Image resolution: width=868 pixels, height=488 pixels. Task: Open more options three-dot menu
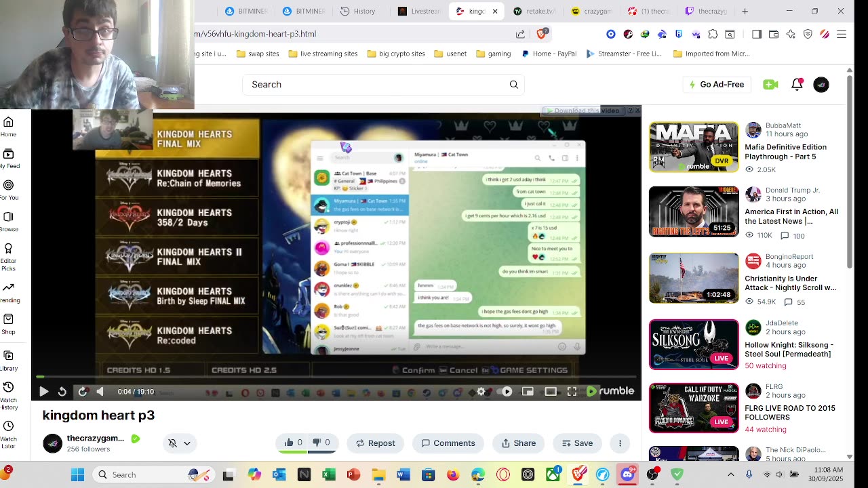(620, 443)
